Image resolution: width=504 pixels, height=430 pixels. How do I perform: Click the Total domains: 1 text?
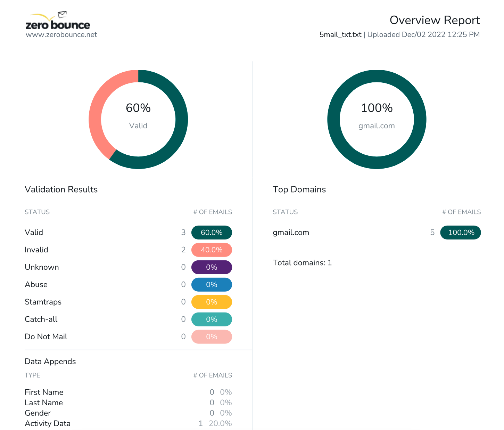pyautogui.click(x=302, y=263)
